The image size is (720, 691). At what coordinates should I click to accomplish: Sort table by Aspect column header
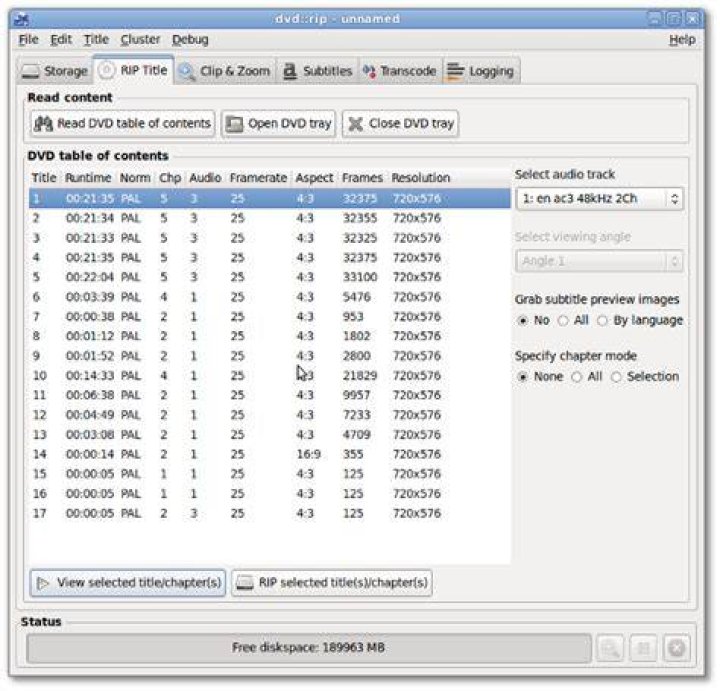coord(314,178)
